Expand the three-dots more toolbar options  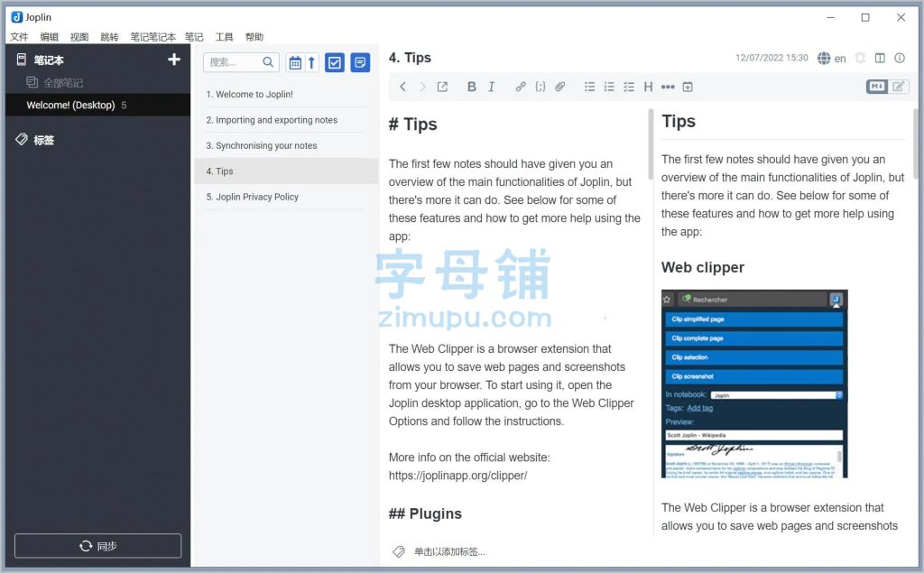pyautogui.click(x=668, y=87)
